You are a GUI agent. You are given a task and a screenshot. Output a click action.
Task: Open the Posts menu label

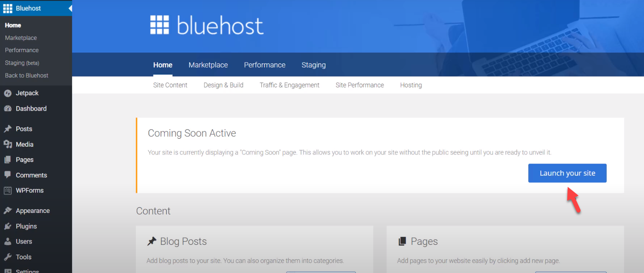(x=24, y=129)
